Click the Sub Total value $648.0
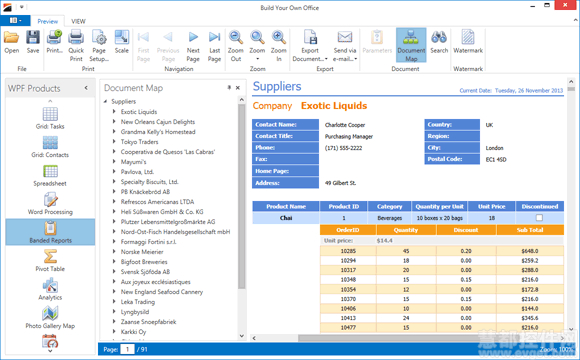 click(x=530, y=251)
